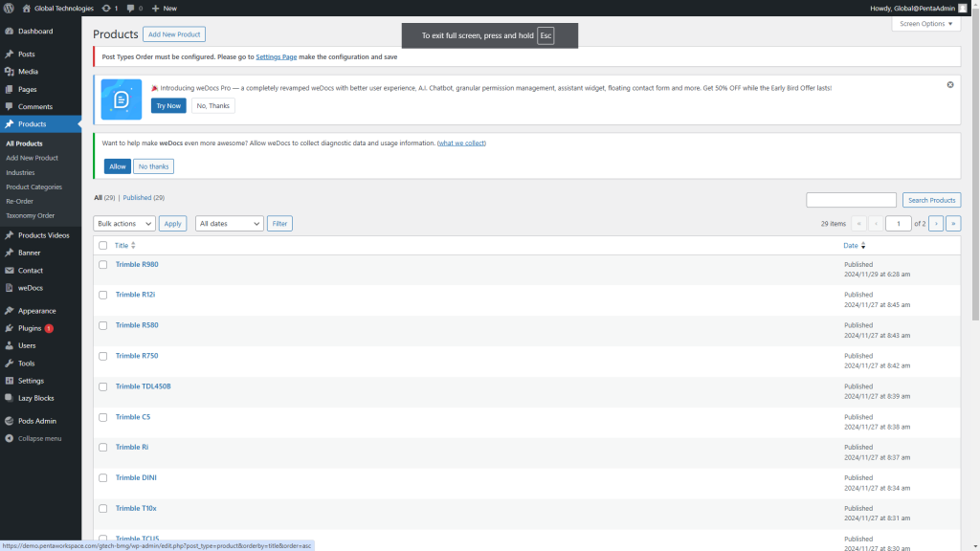Open the Industries submenu item

pos(20,172)
